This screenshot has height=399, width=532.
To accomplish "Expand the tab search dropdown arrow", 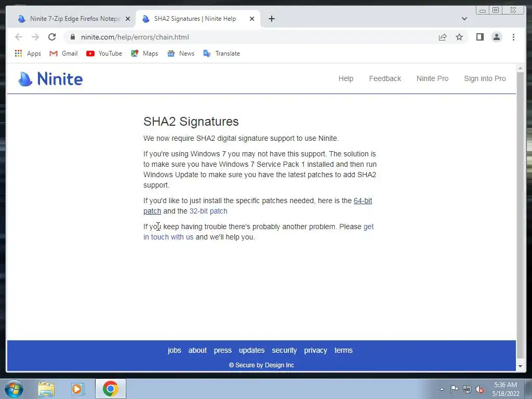I will click(464, 19).
